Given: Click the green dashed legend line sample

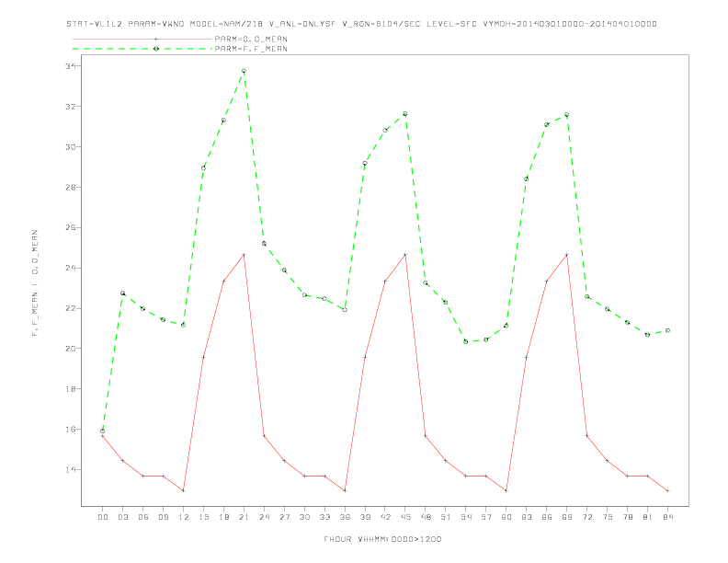Looking at the screenshot, I should (142, 49).
